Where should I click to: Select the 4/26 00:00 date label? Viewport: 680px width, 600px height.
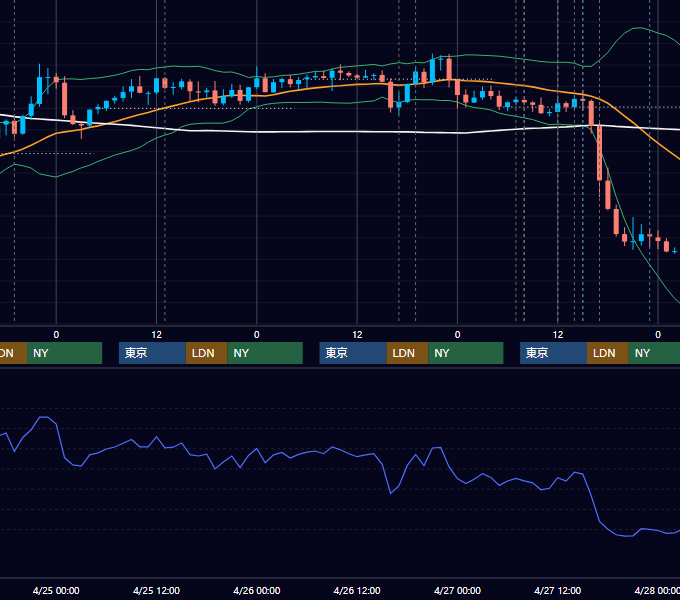(257, 590)
